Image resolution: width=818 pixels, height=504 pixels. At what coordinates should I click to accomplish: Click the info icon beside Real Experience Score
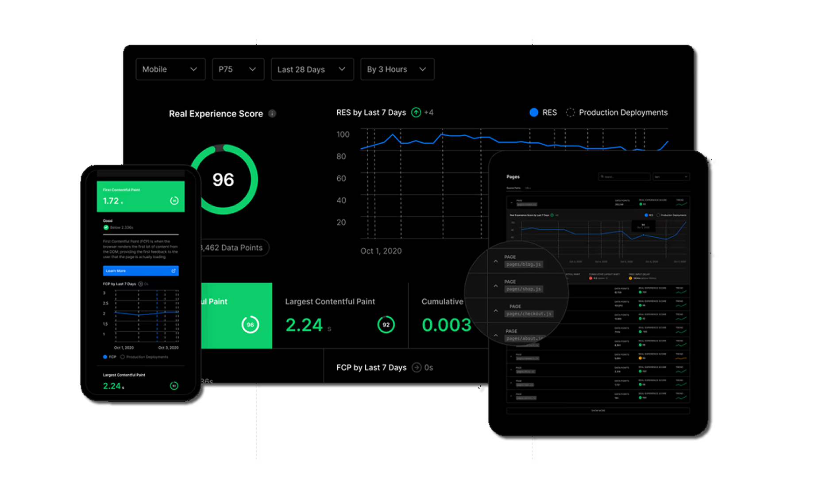click(x=272, y=114)
